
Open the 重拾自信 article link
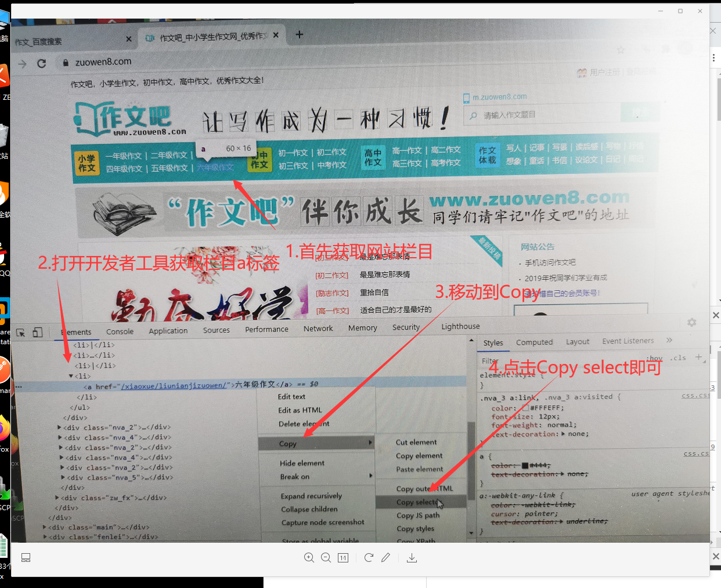pos(374,293)
